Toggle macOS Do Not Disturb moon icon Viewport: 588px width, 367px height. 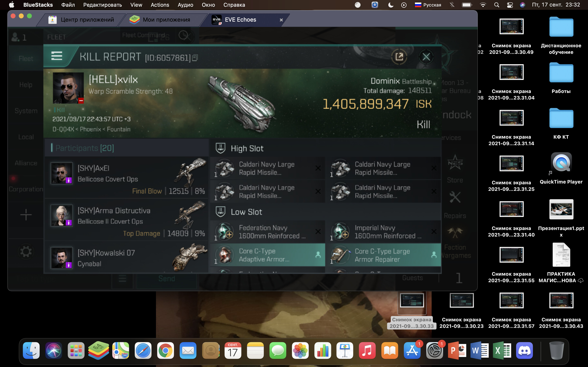391,5
